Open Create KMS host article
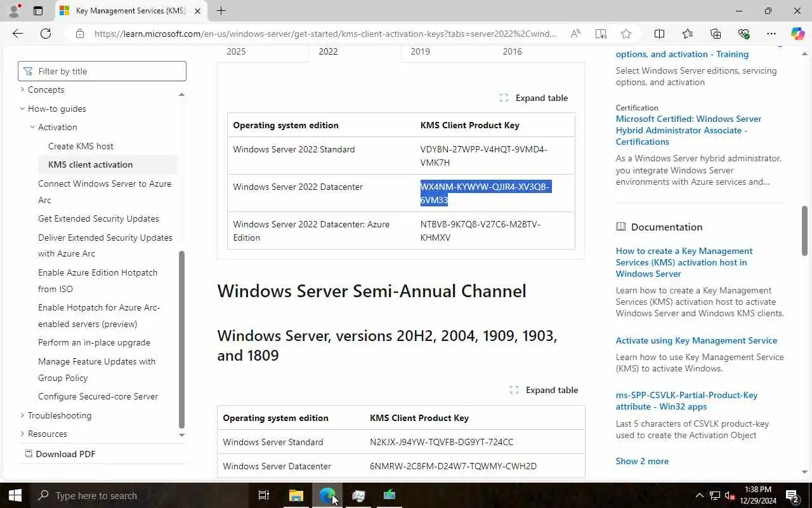The height and width of the screenshot is (508, 812). [x=81, y=146]
